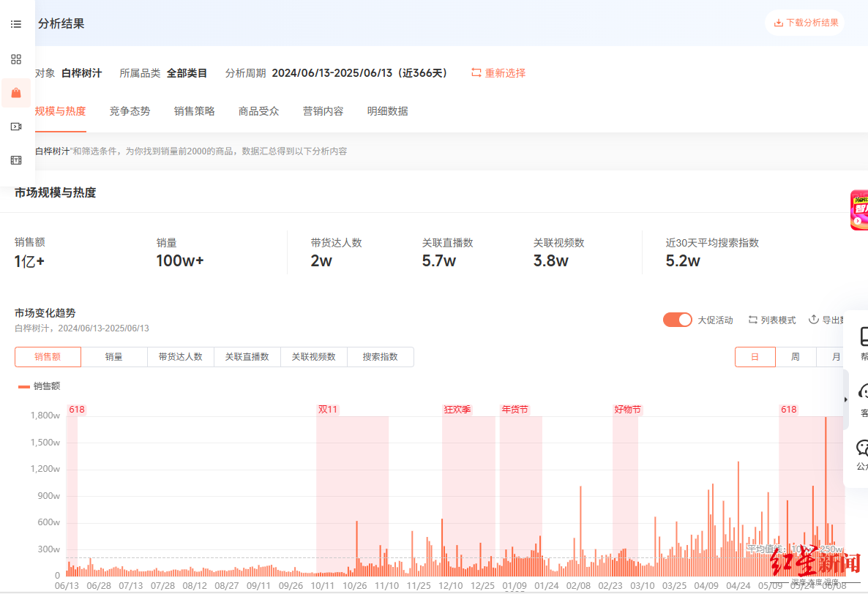The width and height of the screenshot is (868, 594).
Task: Open the list menu icon in sidebar
Action: pos(16,24)
